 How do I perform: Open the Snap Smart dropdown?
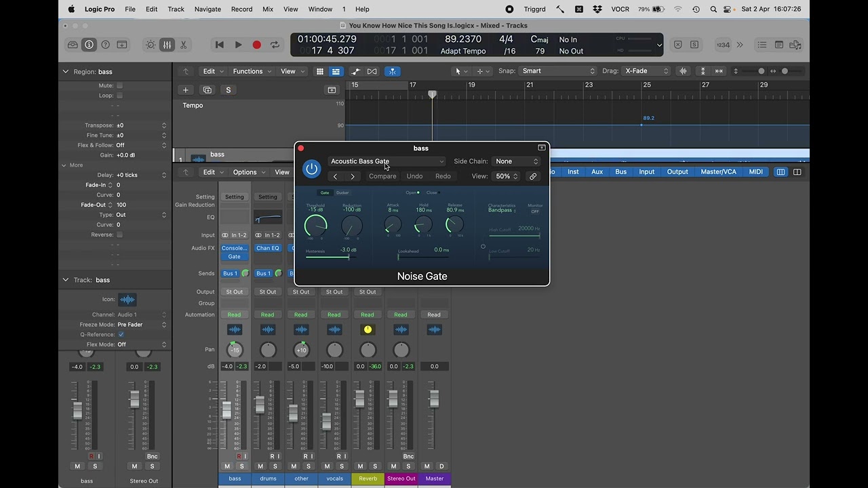coord(557,71)
